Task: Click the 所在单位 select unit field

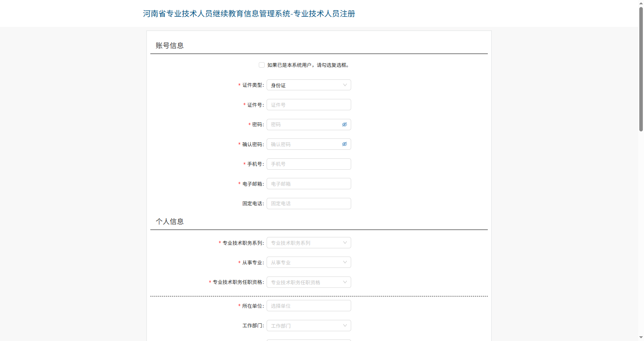Action: [x=308, y=306]
